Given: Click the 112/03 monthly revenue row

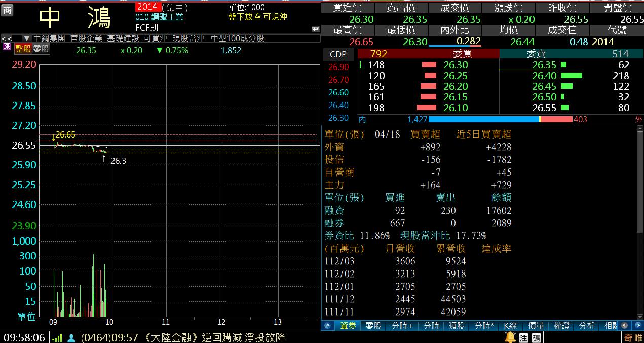Looking at the screenshot, I should (395, 261).
